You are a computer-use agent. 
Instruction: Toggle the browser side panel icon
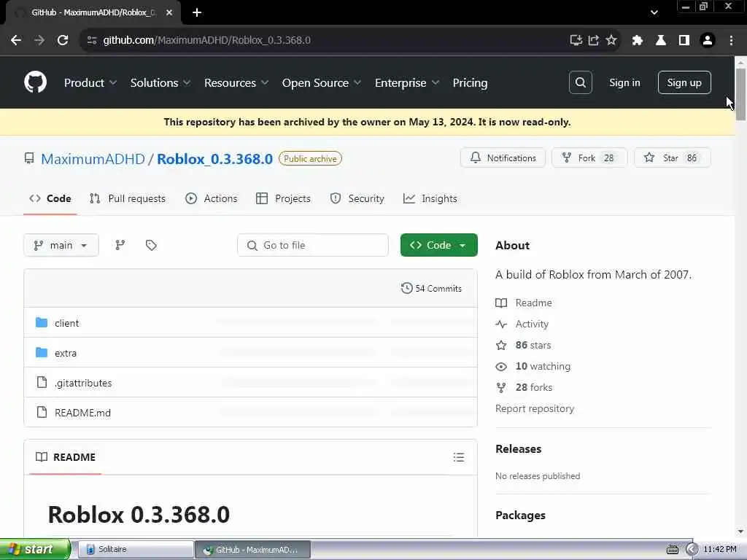[684, 40]
